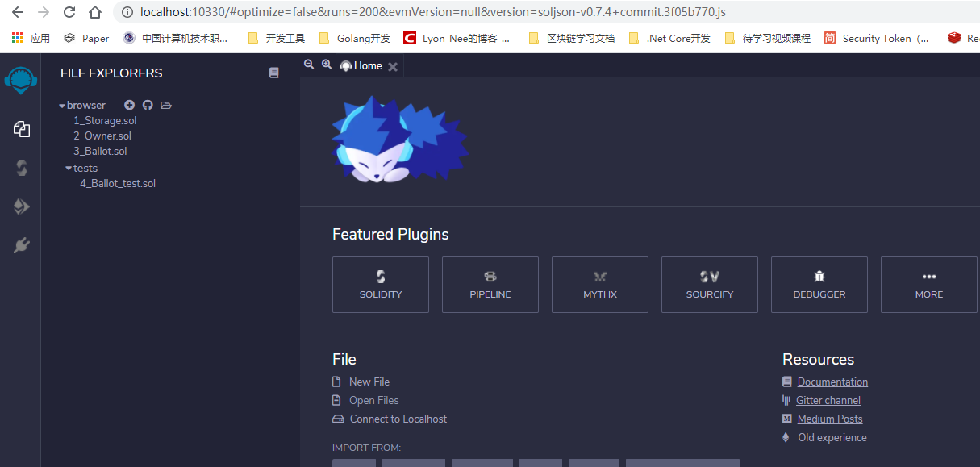Open the .Net Core开发 bookmark folder
This screenshot has height=467, width=980.
[x=669, y=38]
